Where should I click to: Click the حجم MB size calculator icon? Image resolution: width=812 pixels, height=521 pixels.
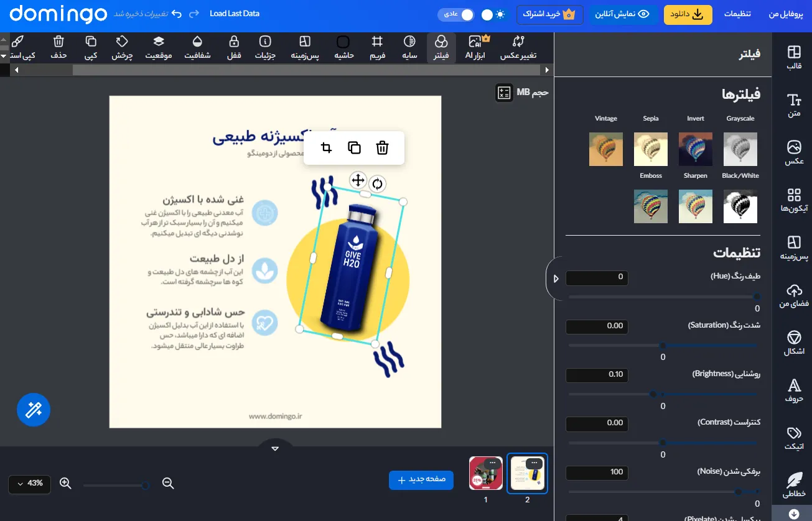[504, 93]
